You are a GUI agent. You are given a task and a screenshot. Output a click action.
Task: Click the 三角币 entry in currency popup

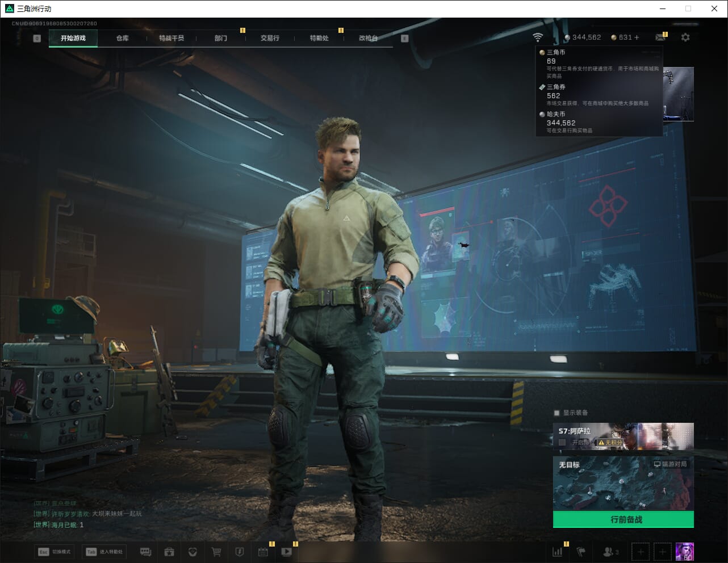(599, 64)
